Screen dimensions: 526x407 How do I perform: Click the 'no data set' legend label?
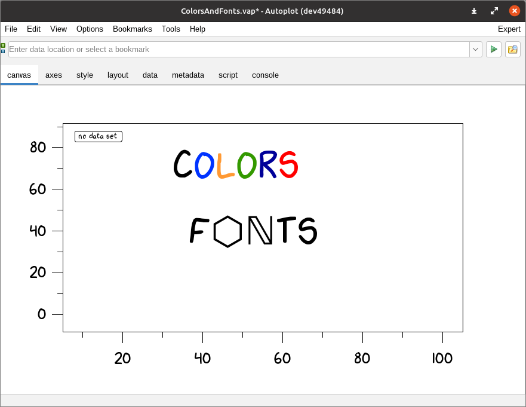click(98, 137)
